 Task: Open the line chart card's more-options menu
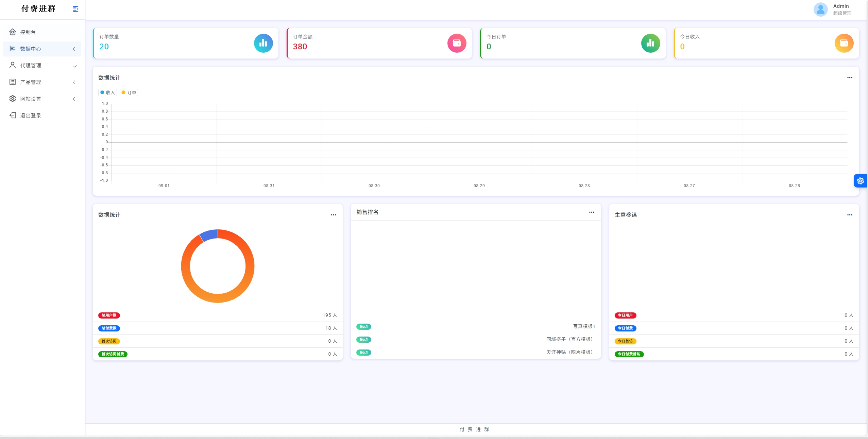pos(849,78)
